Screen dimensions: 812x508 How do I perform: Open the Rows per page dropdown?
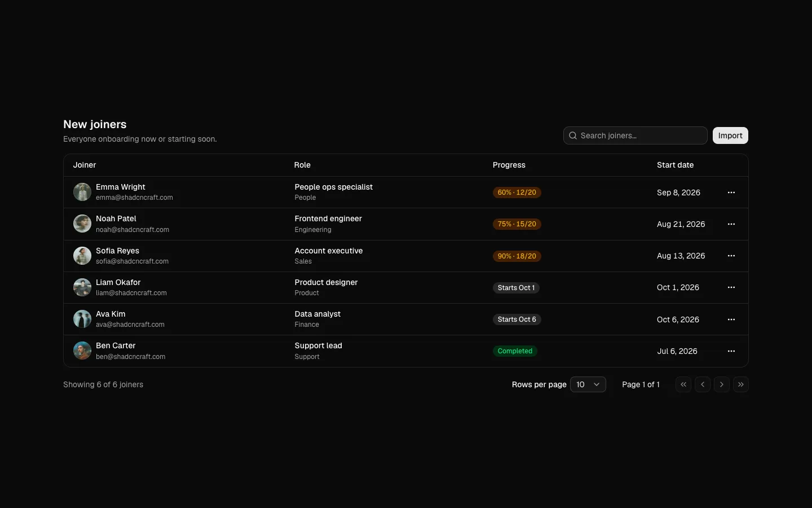point(588,384)
